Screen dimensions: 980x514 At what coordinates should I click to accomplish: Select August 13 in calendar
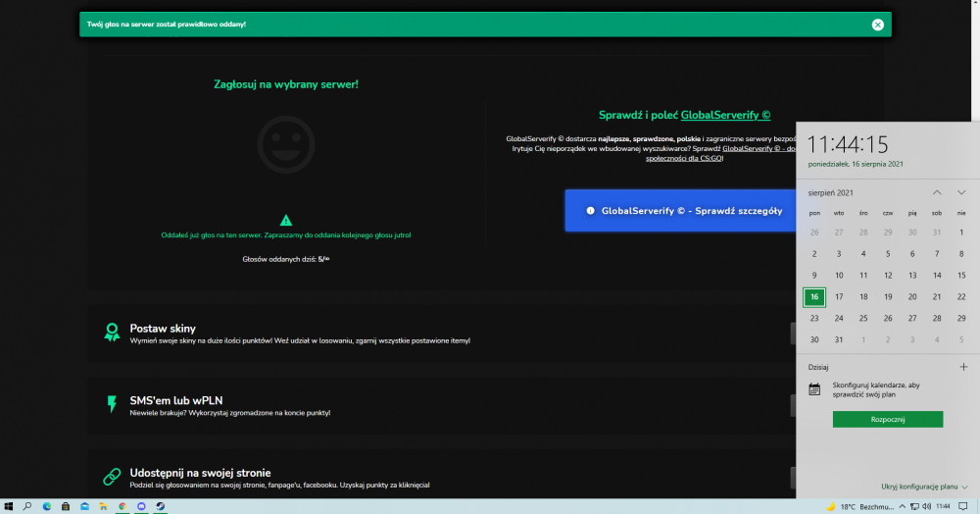[x=912, y=275]
